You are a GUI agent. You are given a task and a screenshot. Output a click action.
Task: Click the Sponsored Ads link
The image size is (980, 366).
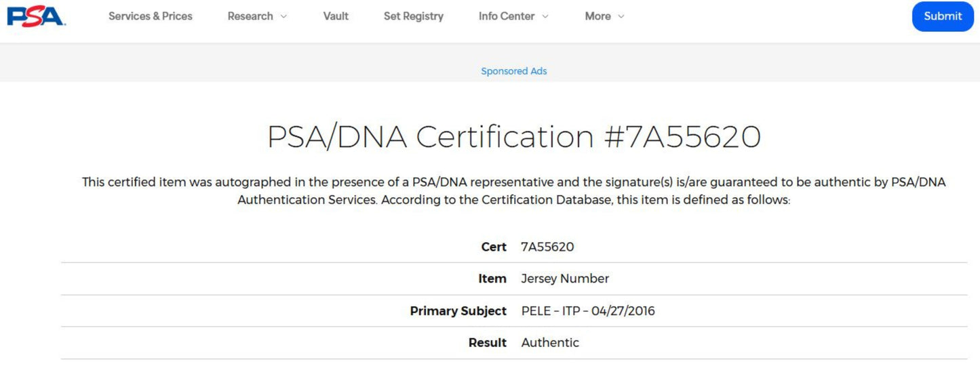[514, 71]
